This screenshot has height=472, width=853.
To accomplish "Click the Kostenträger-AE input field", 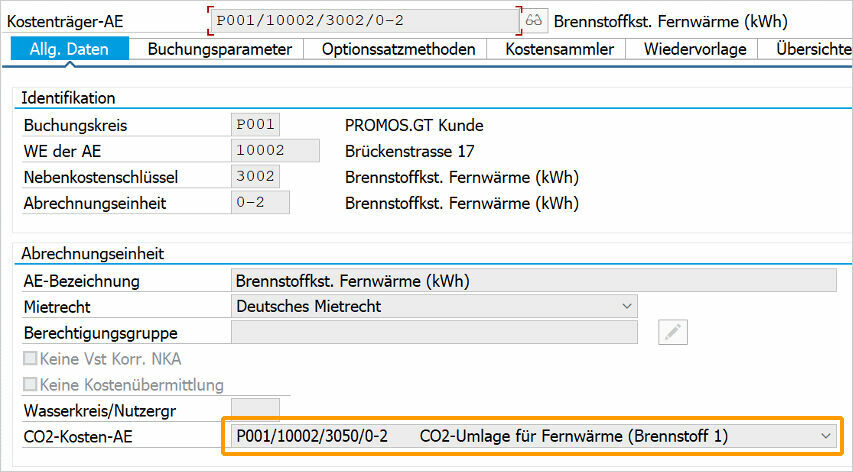I will click(364, 21).
